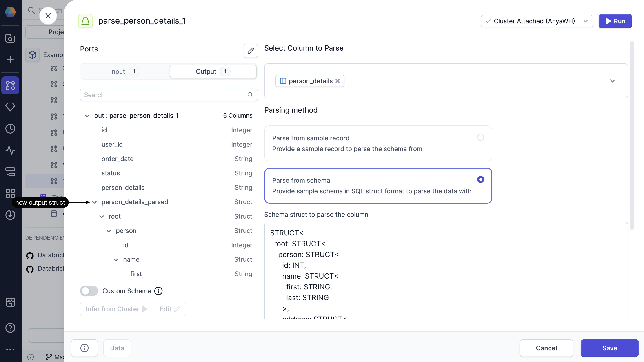Collapse the person_details_parsed struct
Viewport: 644px width, 362px height.
click(x=95, y=202)
